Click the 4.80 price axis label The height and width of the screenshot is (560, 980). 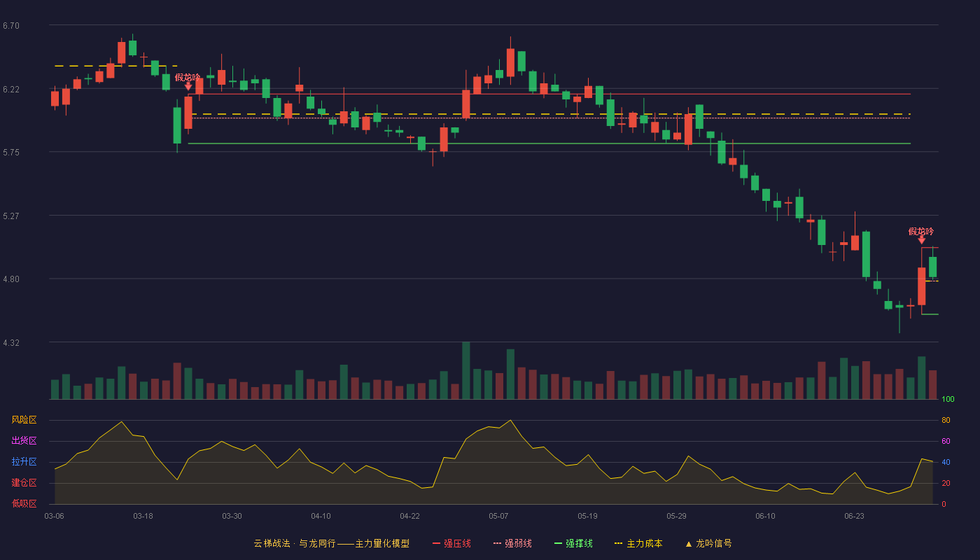pyautogui.click(x=11, y=279)
